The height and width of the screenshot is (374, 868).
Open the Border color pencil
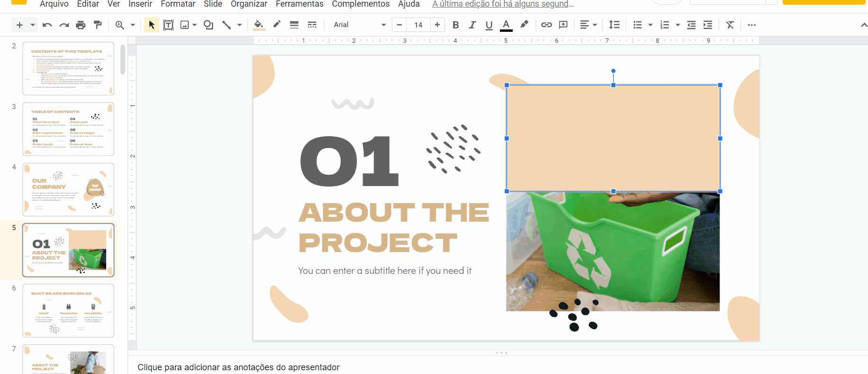tap(277, 25)
